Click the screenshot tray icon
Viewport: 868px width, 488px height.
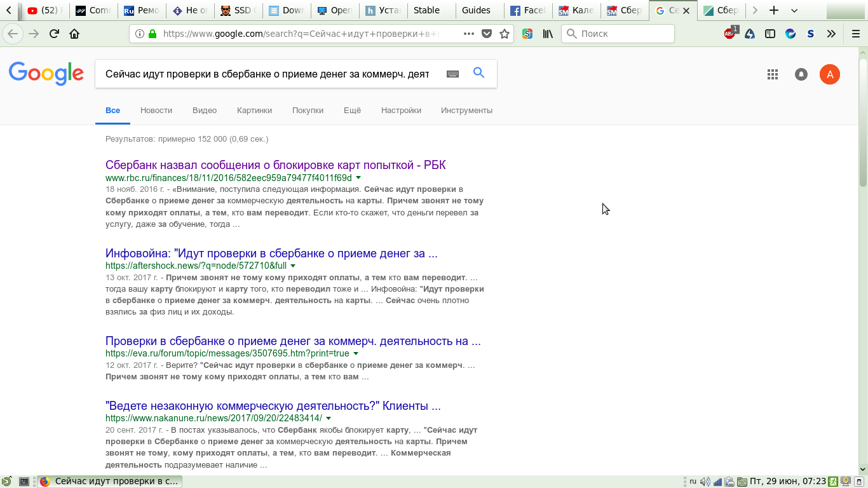742,482
